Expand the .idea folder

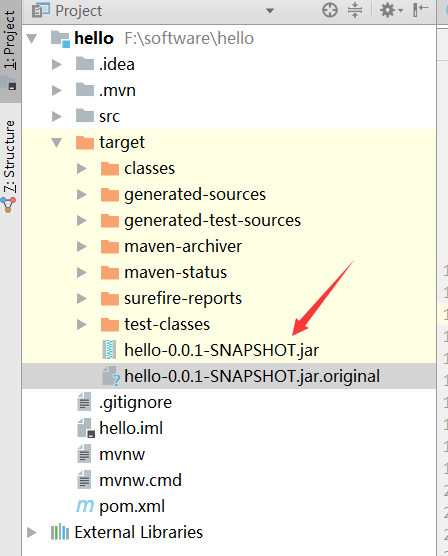[57, 65]
